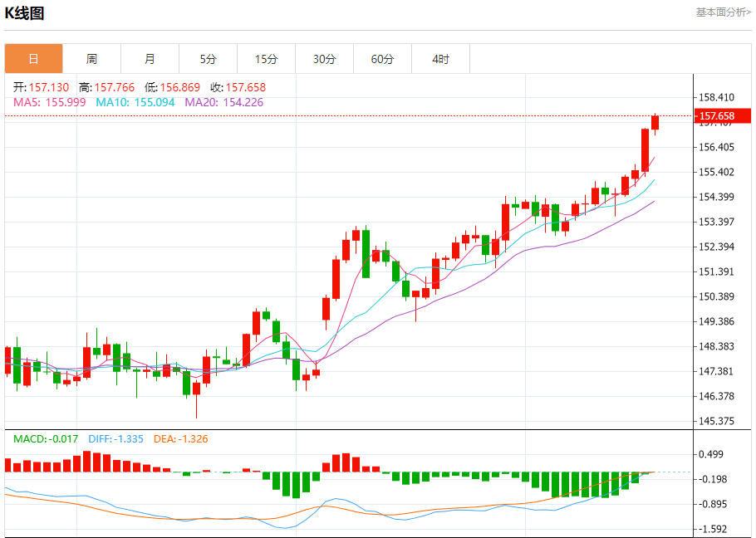
Task: Switch to the 周 weekly tab
Action: pos(91,59)
